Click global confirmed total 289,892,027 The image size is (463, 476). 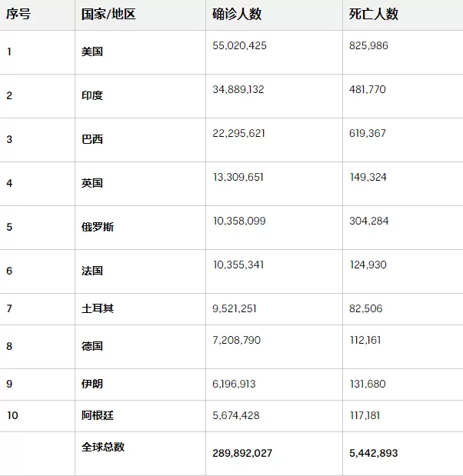(242, 453)
